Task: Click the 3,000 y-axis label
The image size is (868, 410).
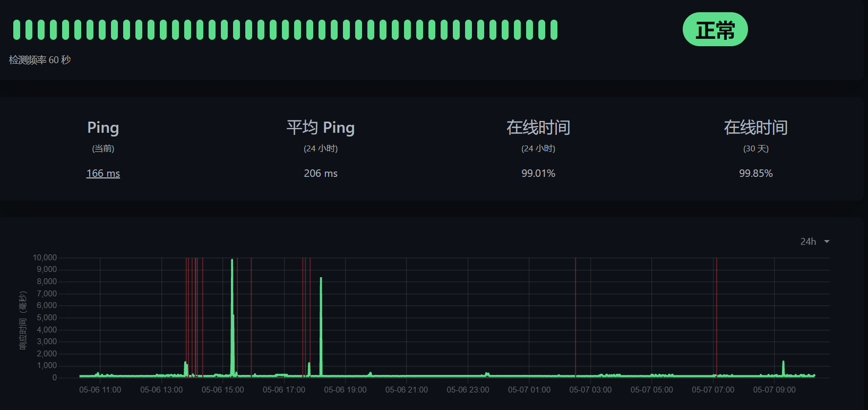Action: pos(47,341)
